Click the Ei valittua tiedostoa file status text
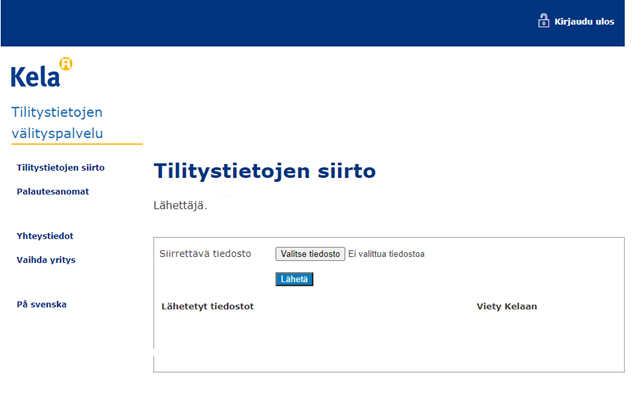This screenshot has width=642, height=399. [387, 254]
